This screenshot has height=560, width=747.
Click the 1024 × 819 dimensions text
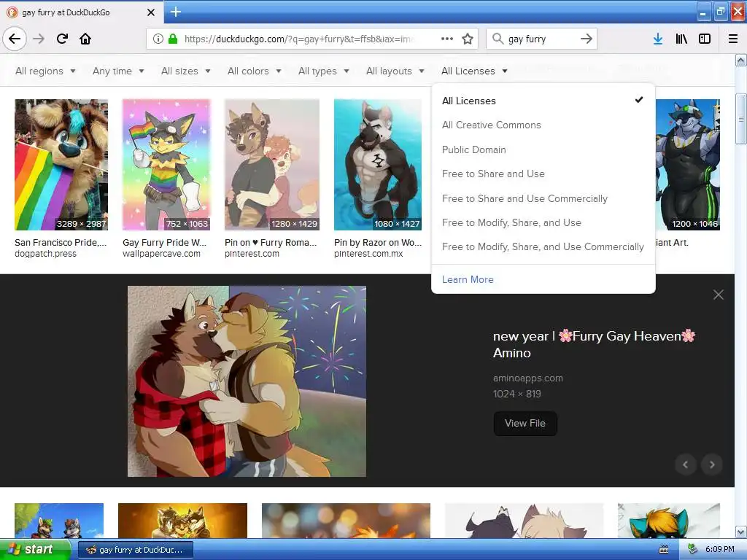tap(517, 394)
